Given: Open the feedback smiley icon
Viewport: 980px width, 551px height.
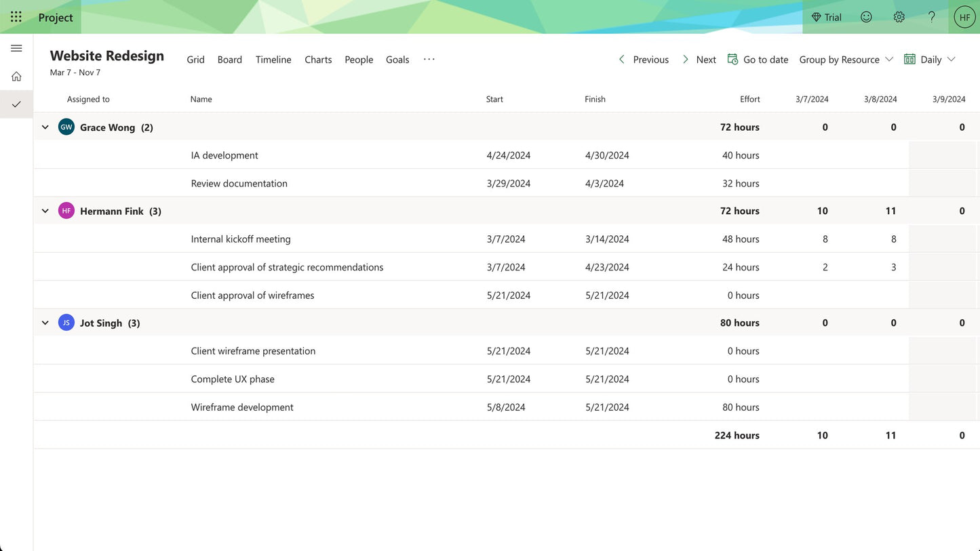Looking at the screenshot, I should pos(866,17).
